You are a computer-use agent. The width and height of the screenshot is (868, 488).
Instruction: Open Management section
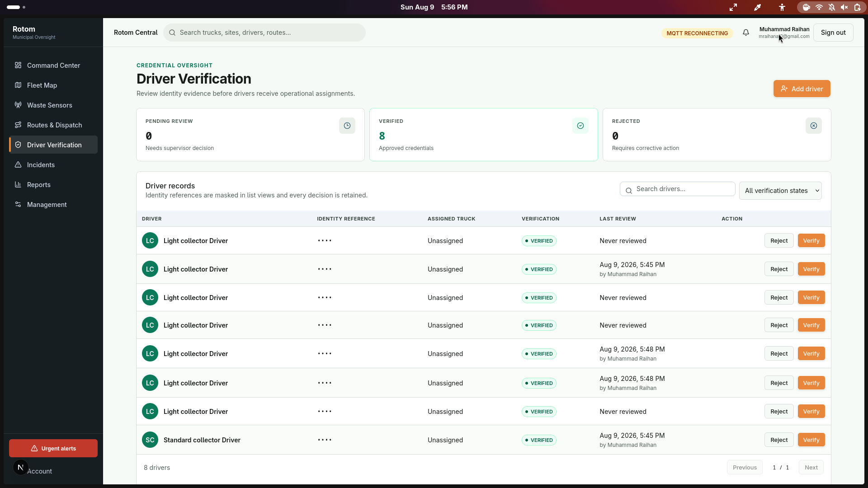pyautogui.click(x=53, y=204)
